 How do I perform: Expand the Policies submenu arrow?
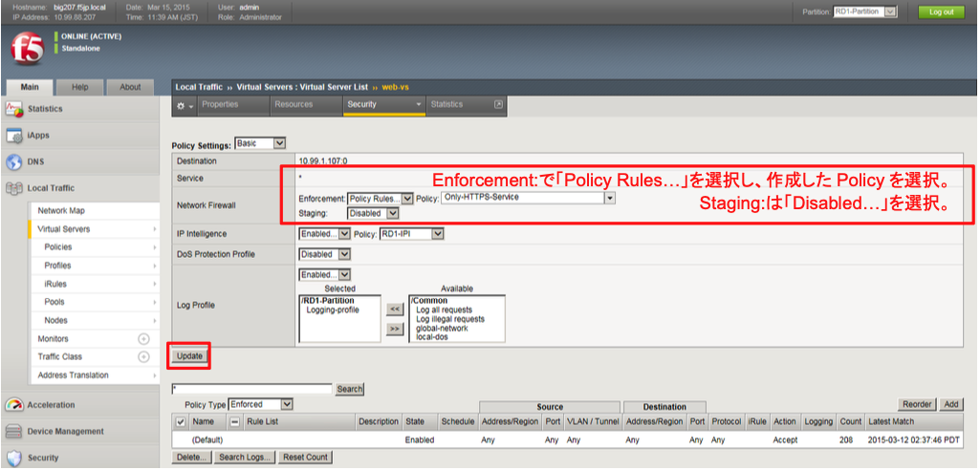click(x=154, y=247)
